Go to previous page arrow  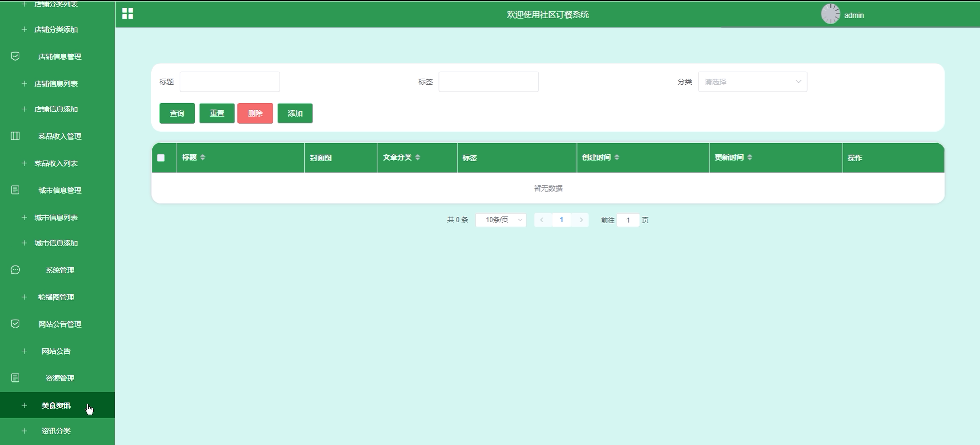(x=542, y=220)
